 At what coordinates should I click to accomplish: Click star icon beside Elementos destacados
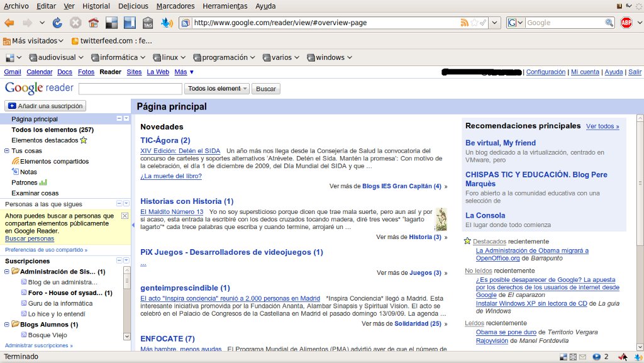tap(84, 140)
